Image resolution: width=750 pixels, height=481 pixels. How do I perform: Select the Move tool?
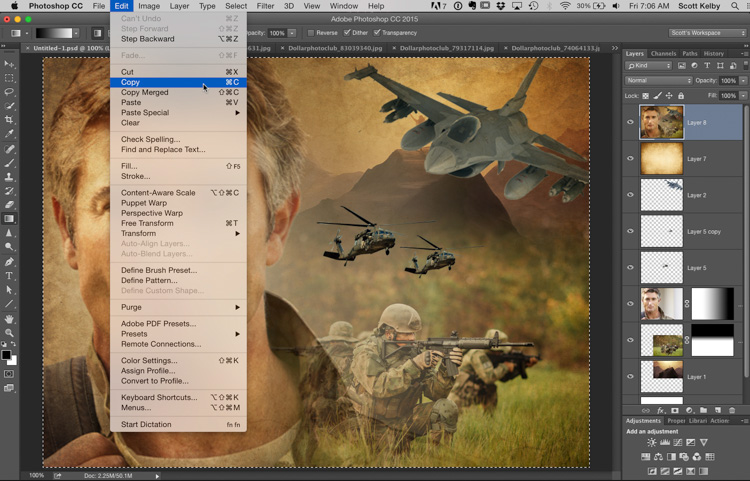click(x=9, y=64)
